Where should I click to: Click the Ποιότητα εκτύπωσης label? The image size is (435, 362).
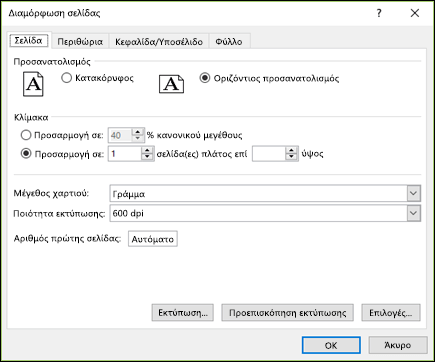59,213
